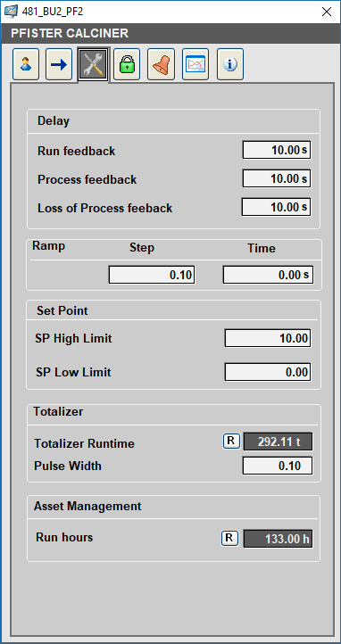The height and width of the screenshot is (644, 341).
Task: Edit the Process feedback delay value
Action: pos(277,178)
